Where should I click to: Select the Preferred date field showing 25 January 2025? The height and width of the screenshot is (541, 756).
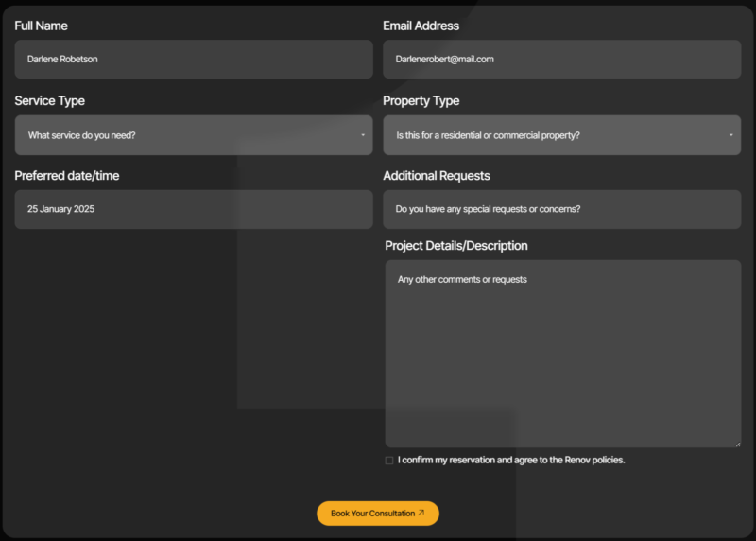194,209
